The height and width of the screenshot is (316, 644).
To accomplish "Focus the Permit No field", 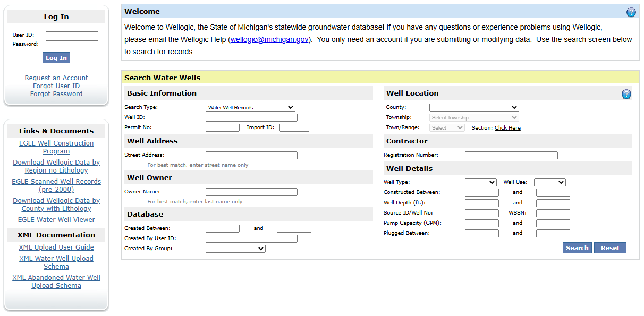I will pyautogui.click(x=223, y=128).
